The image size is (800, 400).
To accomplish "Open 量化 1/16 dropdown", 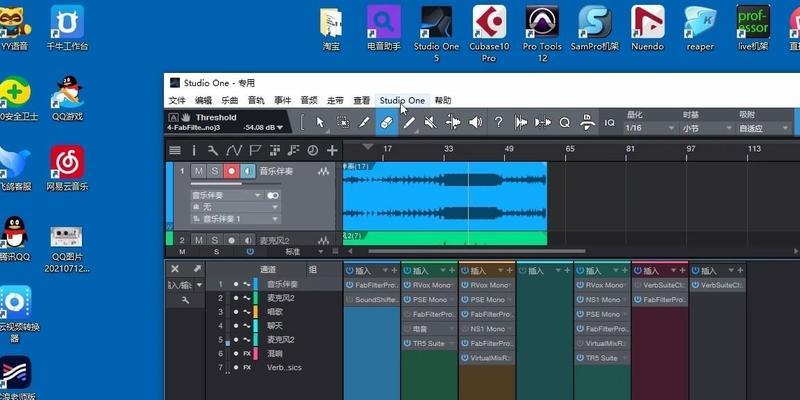I will pyautogui.click(x=650, y=128).
